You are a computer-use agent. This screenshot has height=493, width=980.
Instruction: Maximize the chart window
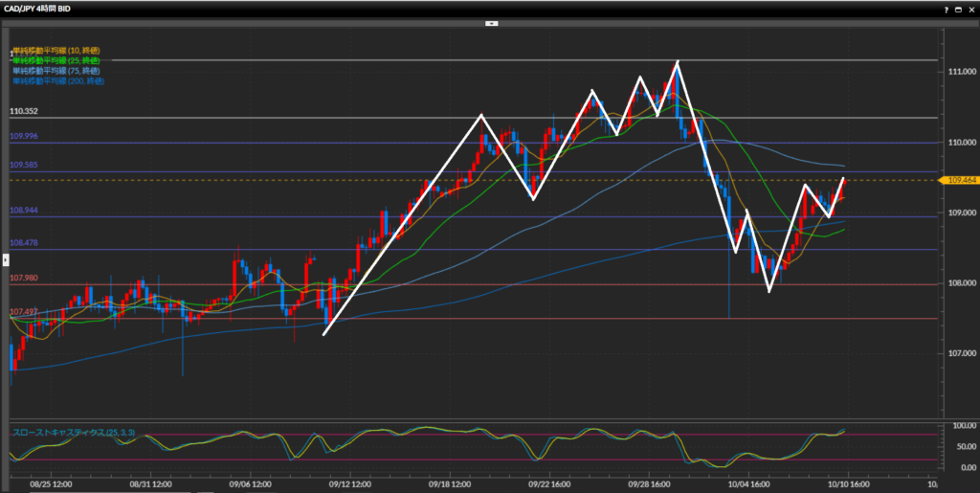[956, 8]
